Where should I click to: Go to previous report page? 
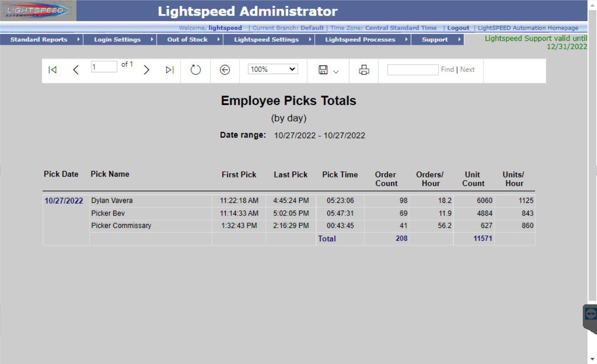(x=76, y=70)
